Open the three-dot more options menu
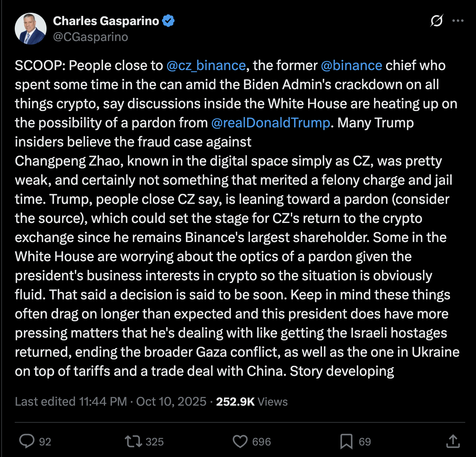The image size is (476, 457). 458,21
